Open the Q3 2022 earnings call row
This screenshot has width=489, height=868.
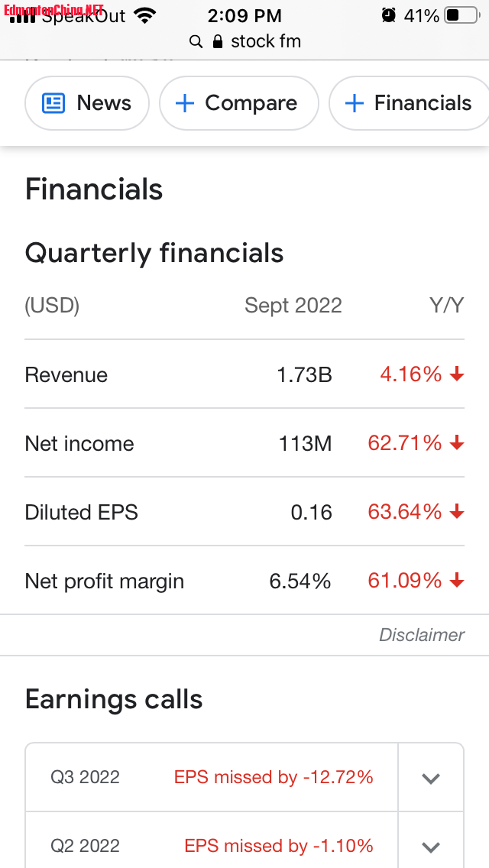[212, 778]
